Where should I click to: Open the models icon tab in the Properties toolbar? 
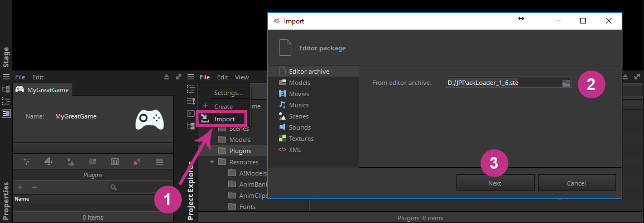pos(93,162)
